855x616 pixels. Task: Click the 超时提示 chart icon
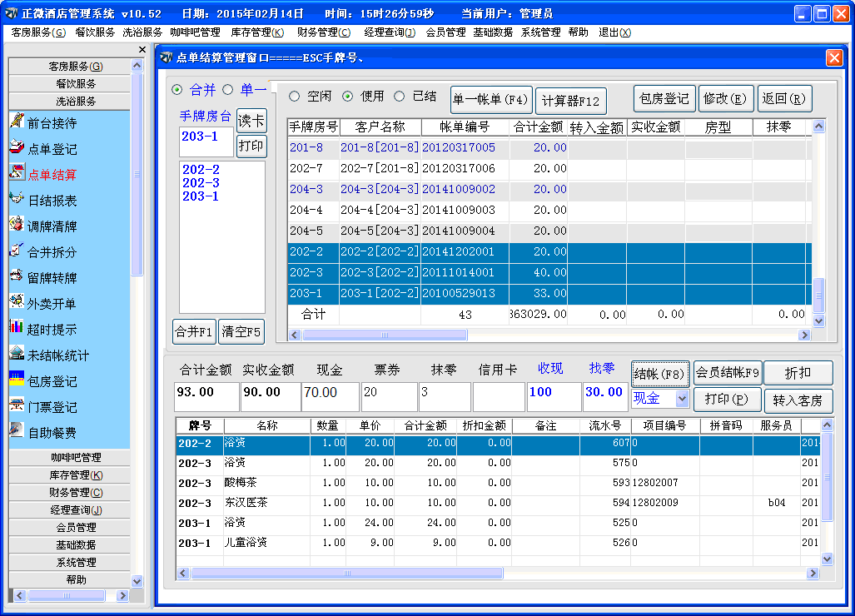pos(16,327)
